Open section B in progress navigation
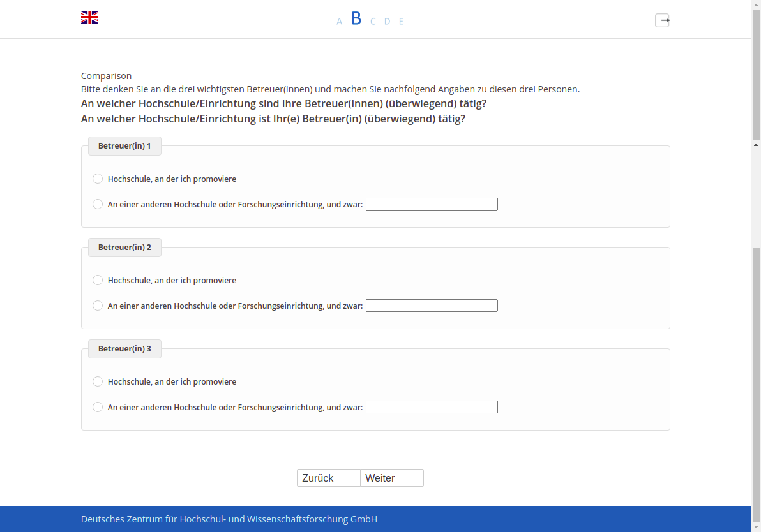 coord(356,18)
